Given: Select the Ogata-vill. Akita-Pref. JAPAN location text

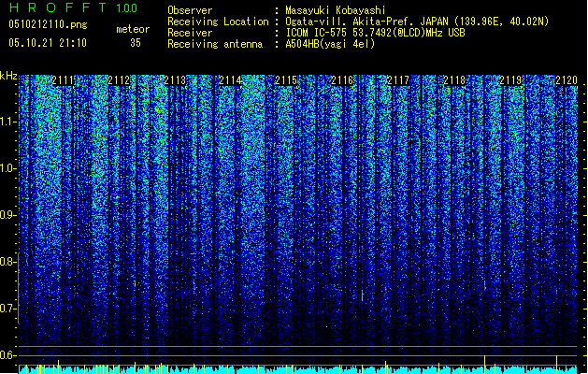Looking at the screenshot, I should click(x=417, y=22).
